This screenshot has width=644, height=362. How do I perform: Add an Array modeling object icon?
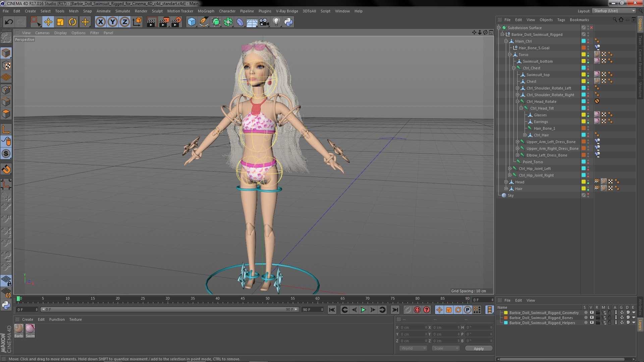point(228,22)
